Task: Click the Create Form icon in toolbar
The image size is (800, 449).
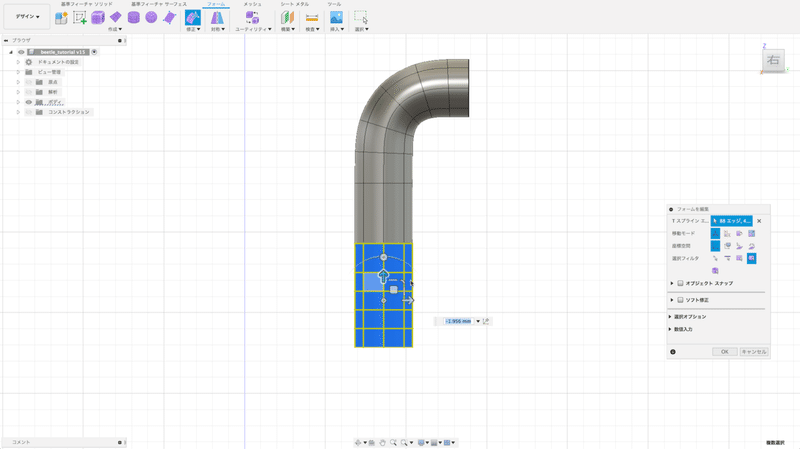Action: click(x=61, y=18)
